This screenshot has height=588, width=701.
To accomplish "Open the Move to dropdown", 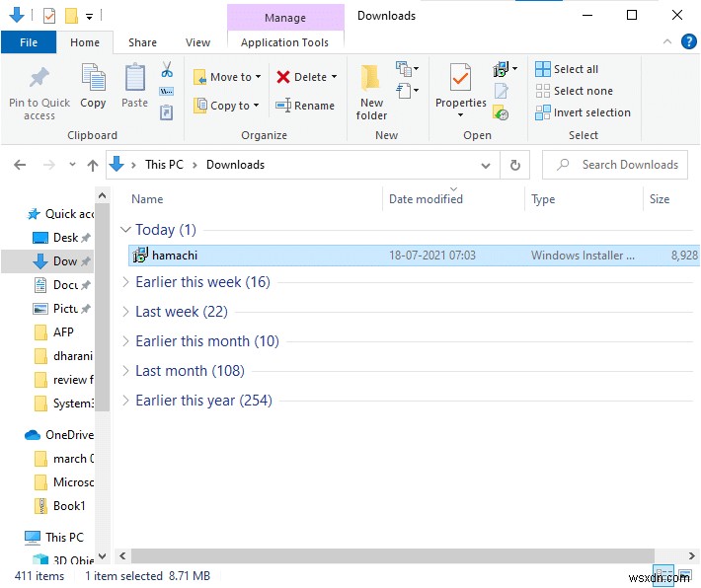I will 227,77.
